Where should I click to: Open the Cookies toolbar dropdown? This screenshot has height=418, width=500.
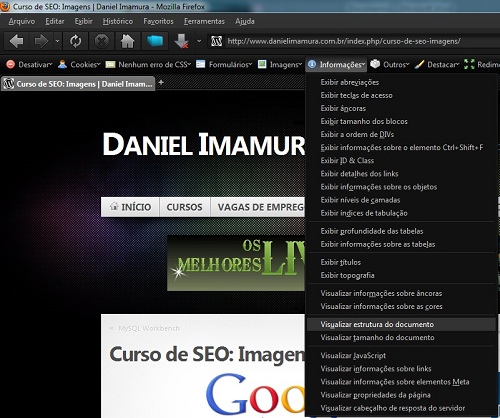[79, 64]
